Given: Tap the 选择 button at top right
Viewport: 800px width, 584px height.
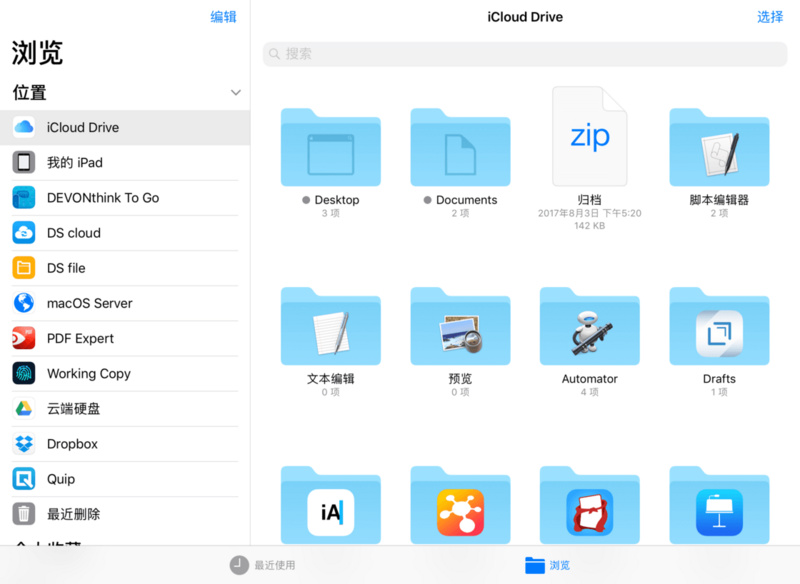Looking at the screenshot, I should click(770, 17).
